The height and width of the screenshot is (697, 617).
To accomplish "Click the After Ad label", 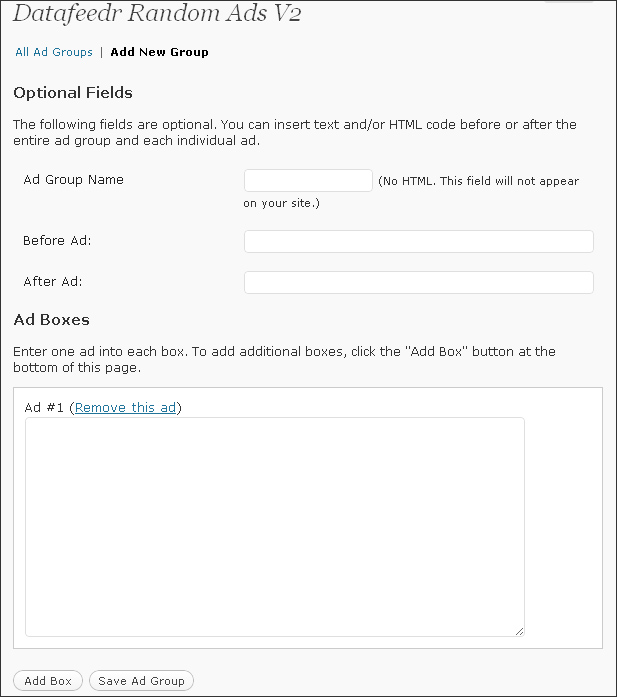I will [x=52, y=282].
